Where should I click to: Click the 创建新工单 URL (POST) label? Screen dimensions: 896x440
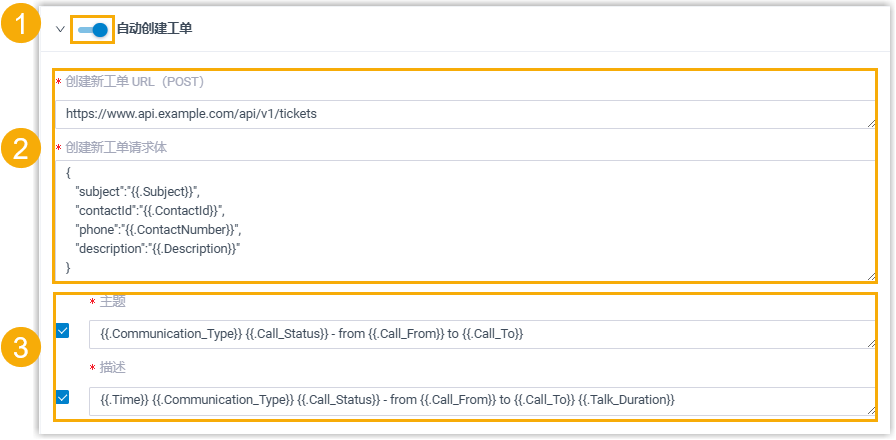[134, 82]
